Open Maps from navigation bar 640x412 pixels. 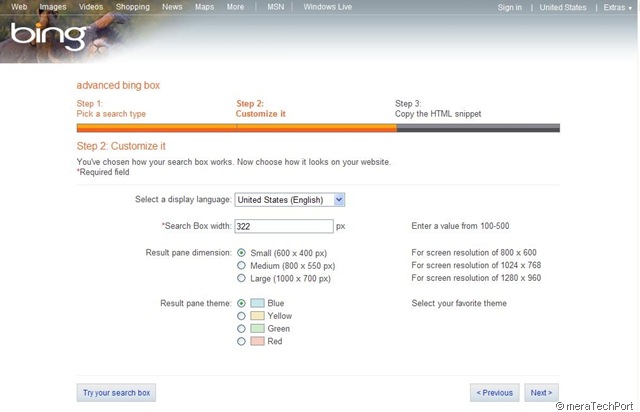tap(204, 7)
